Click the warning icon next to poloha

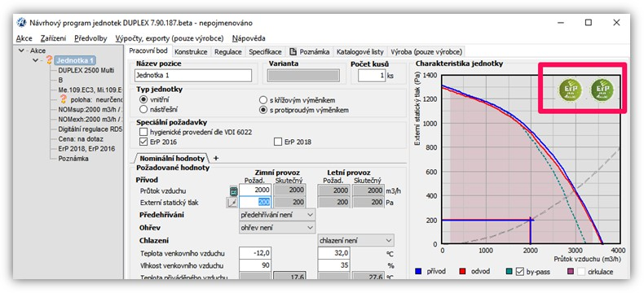(x=63, y=99)
